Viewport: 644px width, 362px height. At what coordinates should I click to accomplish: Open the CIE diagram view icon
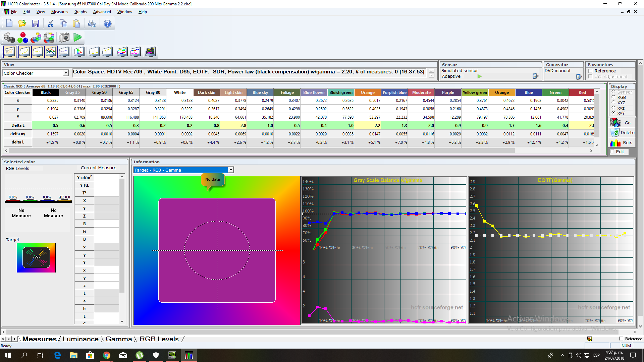click(79, 52)
